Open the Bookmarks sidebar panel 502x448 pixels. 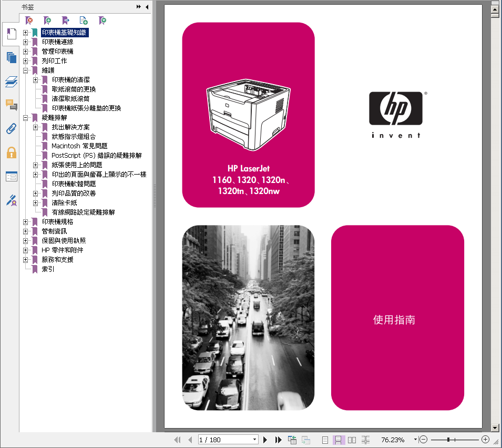point(12,34)
